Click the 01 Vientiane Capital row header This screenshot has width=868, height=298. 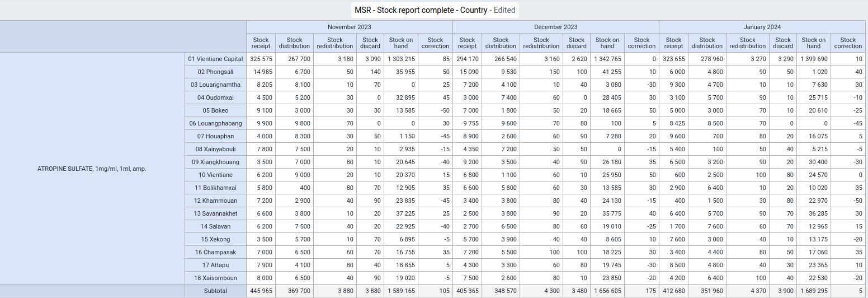pos(215,59)
